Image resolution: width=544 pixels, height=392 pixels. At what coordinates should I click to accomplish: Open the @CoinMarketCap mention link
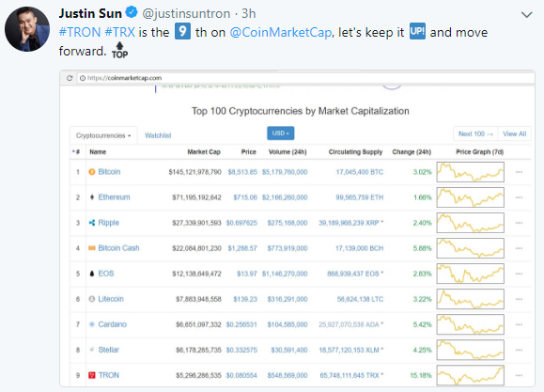click(281, 32)
